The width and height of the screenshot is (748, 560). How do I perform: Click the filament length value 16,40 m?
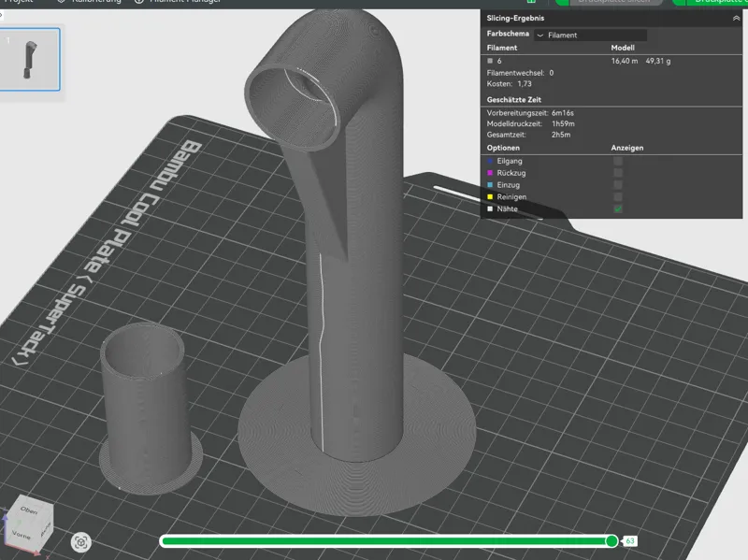coord(625,61)
